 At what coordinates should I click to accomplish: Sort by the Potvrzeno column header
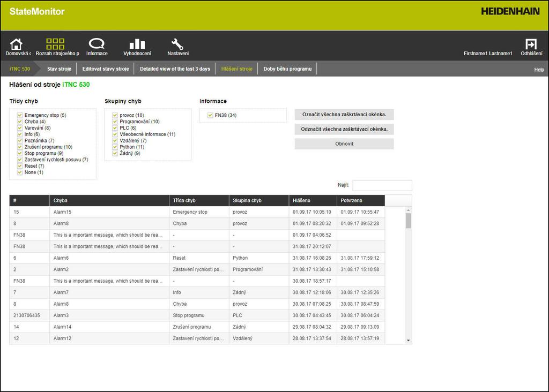361,200
